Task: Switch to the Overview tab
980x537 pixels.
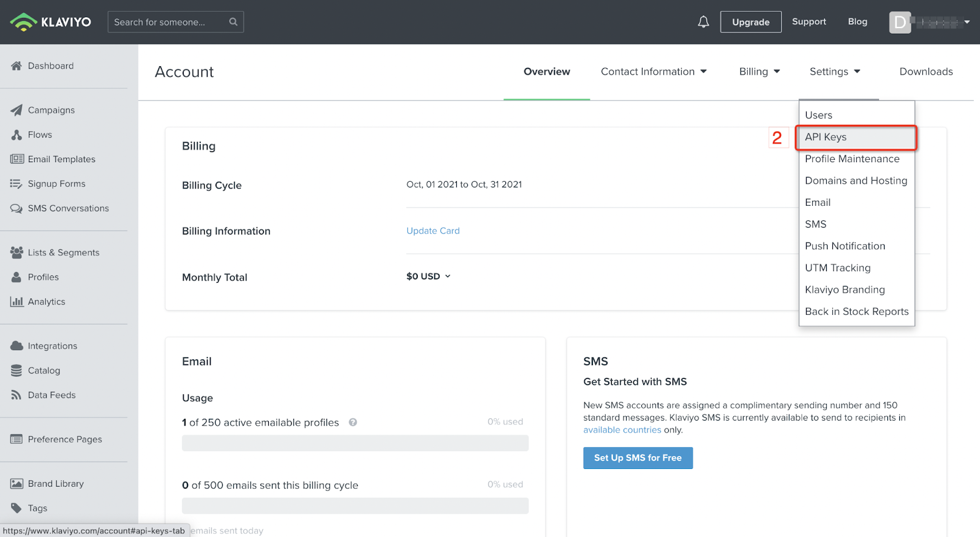Action: [x=546, y=72]
